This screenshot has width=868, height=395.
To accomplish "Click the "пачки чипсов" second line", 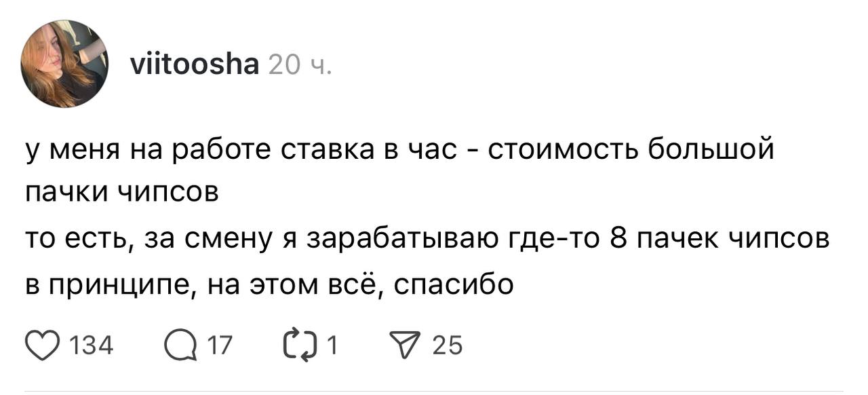I will coord(122,195).
